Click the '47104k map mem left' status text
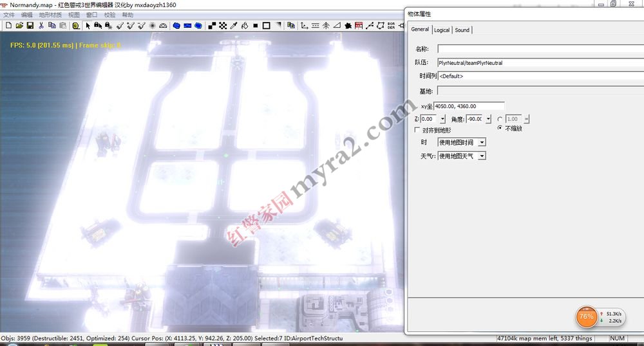Image resolution: width=644 pixels, height=346 pixels. pos(545,338)
